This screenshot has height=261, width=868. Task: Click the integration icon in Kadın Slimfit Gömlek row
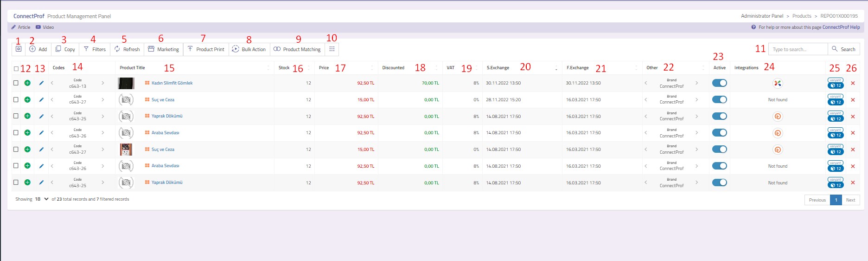pyautogui.click(x=778, y=84)
